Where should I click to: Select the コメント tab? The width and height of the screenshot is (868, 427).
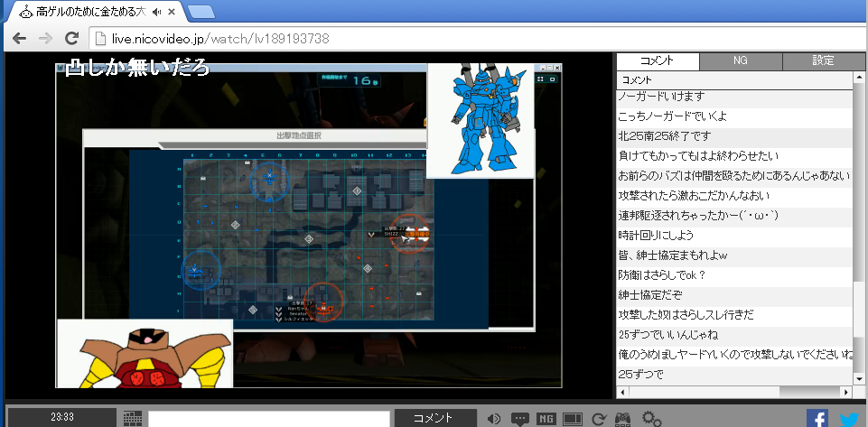(x=657, y=60)
